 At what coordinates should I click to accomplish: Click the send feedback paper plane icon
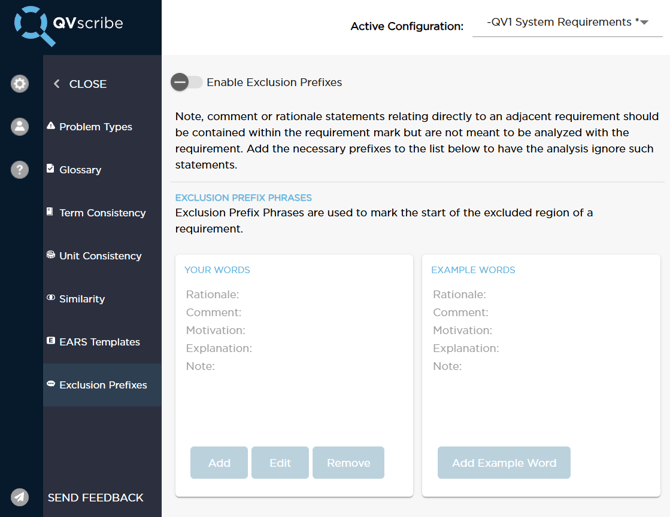(x=20, y=497)
